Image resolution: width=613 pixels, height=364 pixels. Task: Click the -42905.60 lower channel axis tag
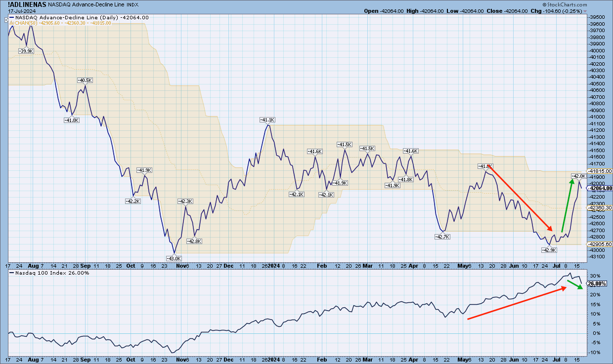[x=600, y=244]
